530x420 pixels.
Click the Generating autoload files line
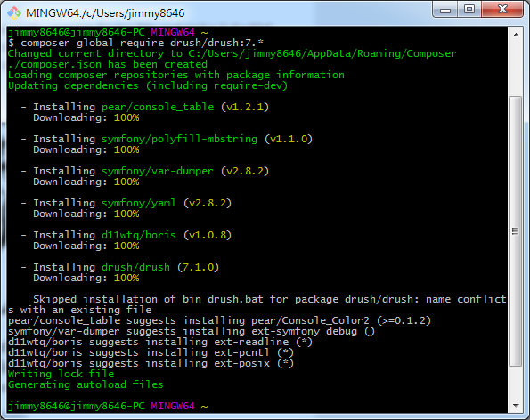pos(86,384)
